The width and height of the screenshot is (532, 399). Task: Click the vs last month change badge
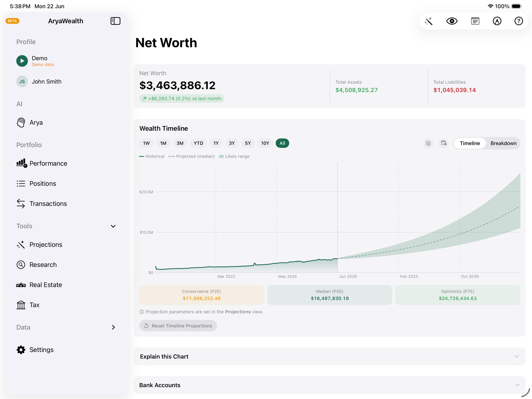tap(182, 98)
